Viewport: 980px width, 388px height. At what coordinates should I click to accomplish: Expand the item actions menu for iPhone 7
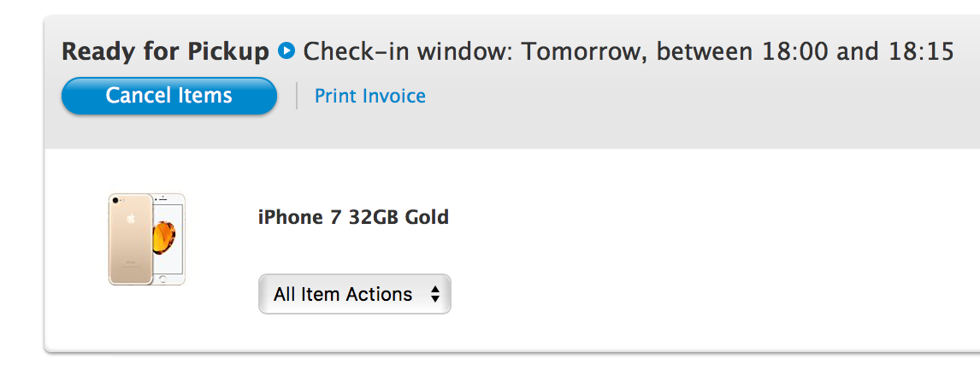click(x=354, y=294)
